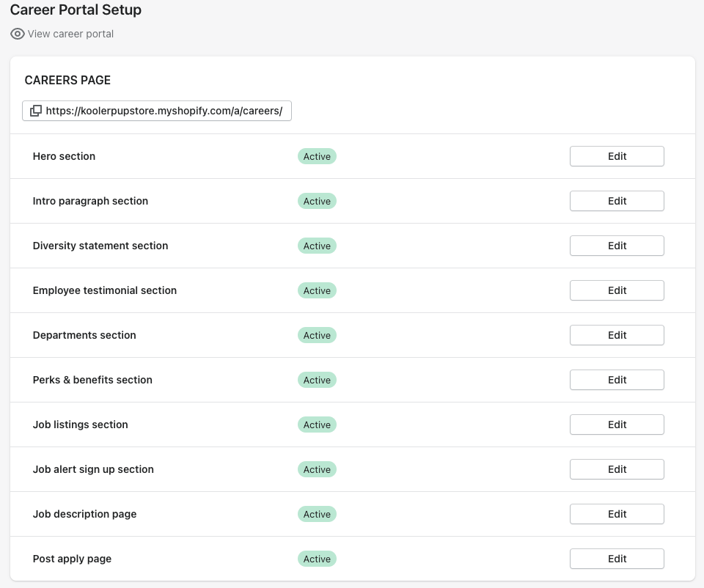Click the Active badge on Job listings section
This screenshot has height=588, width=704.
317,425
